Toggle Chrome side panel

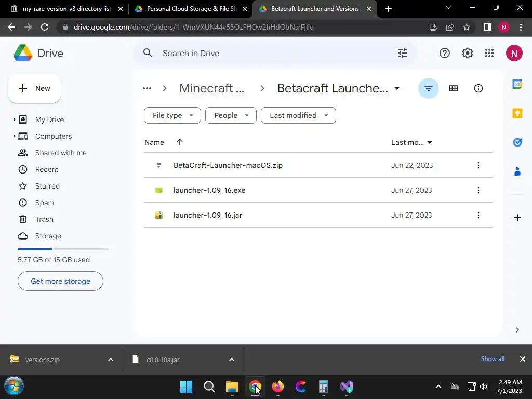487,27
